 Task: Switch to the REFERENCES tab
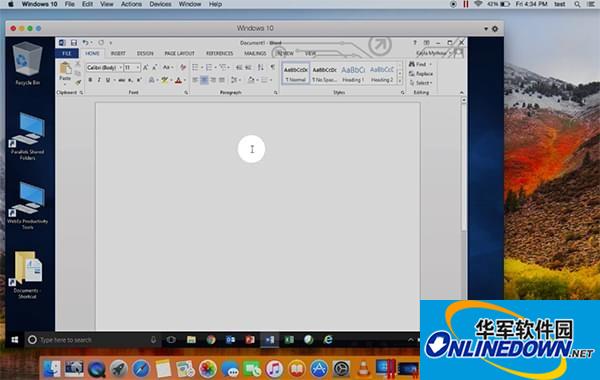[x=220, y=53]
